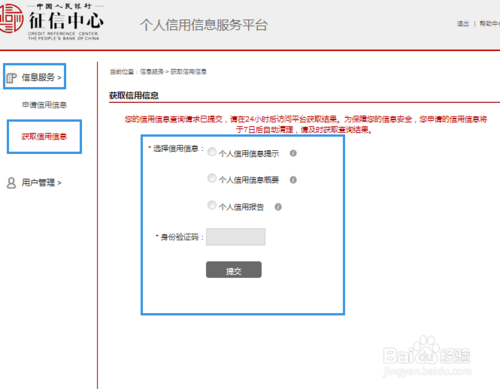Click the 退出 logout link
The image size is (500, 389).
click(x=463, y=24)
